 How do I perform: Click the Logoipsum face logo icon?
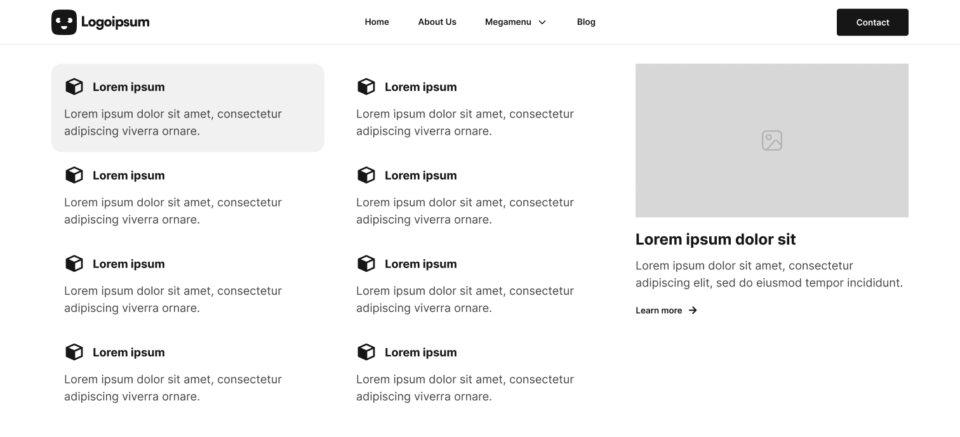[64, 22]
